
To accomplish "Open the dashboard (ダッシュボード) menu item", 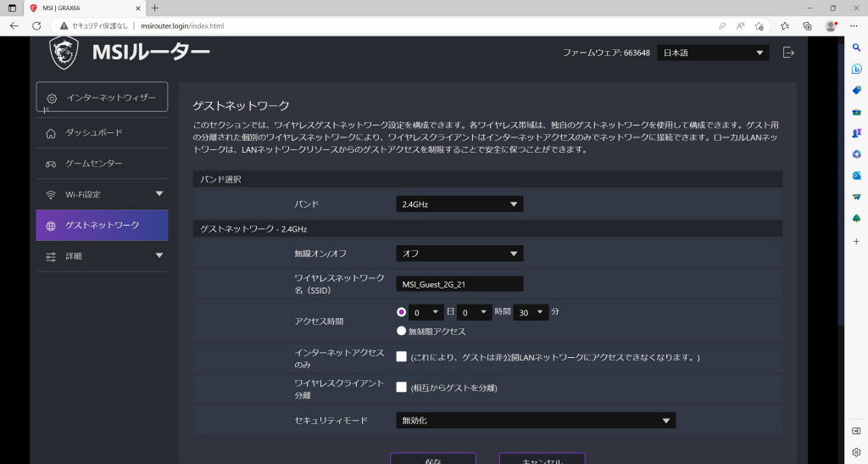I will 102,133.
